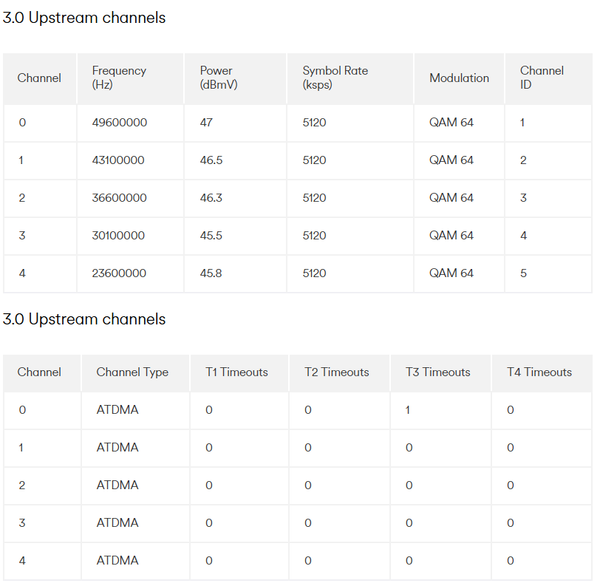
Task: Select the Power (dBmV) column header
Action: [x=217, y=78]
